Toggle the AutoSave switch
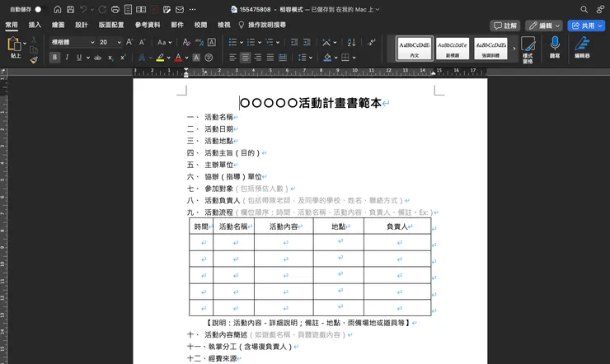 40,9
